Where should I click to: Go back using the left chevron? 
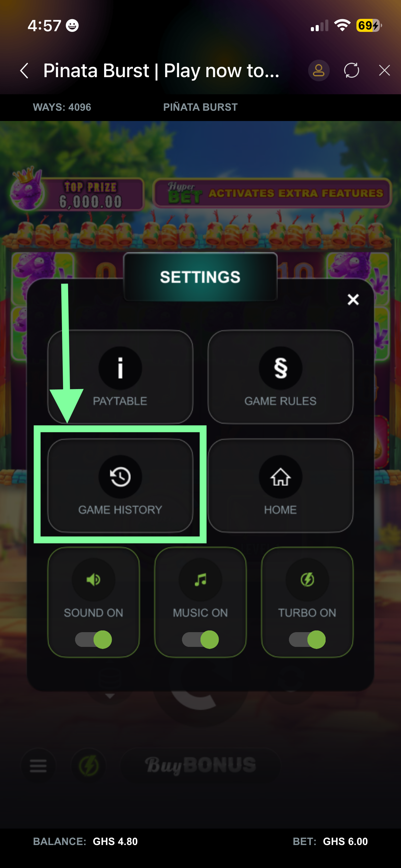(24, 71)
